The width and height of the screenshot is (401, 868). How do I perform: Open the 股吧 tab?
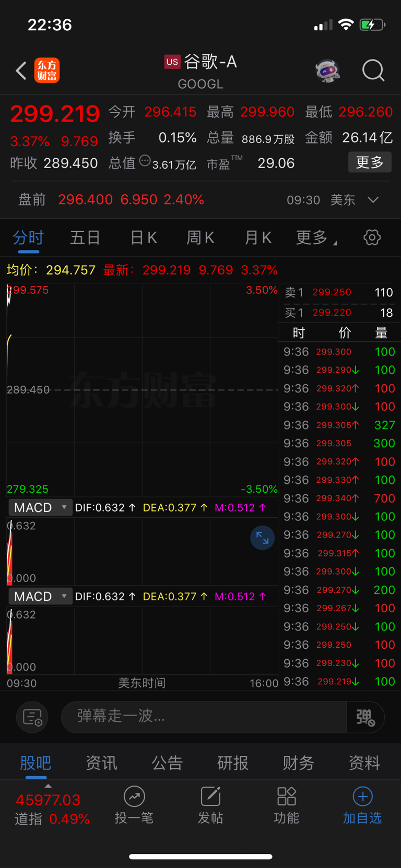[x=36, y=763]
